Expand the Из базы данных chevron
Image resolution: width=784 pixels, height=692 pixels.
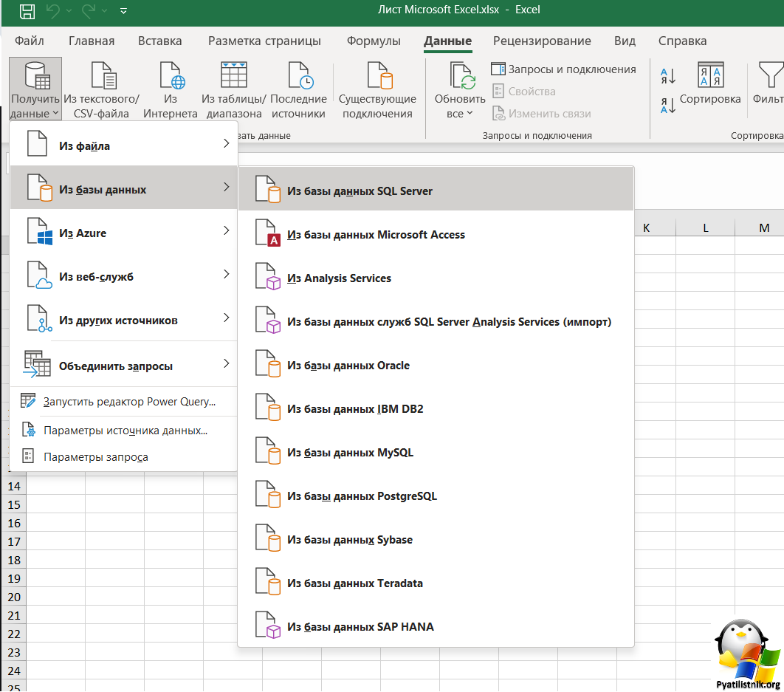click(227, 187)
